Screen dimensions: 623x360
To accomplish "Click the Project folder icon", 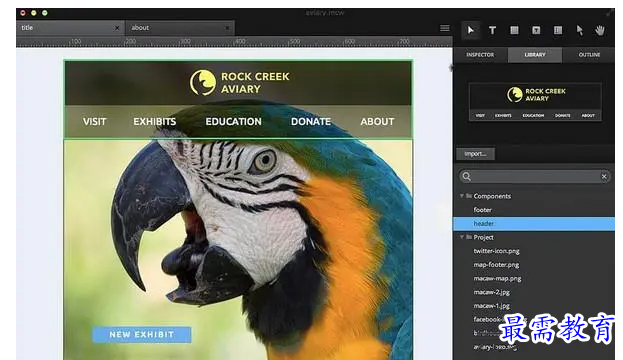I will (469, 237).
